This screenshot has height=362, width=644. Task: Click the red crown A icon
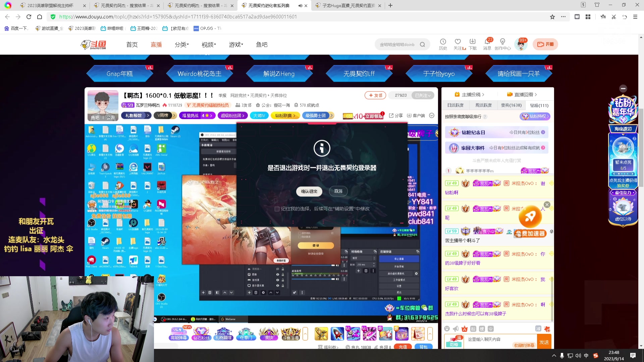[464, 329]
